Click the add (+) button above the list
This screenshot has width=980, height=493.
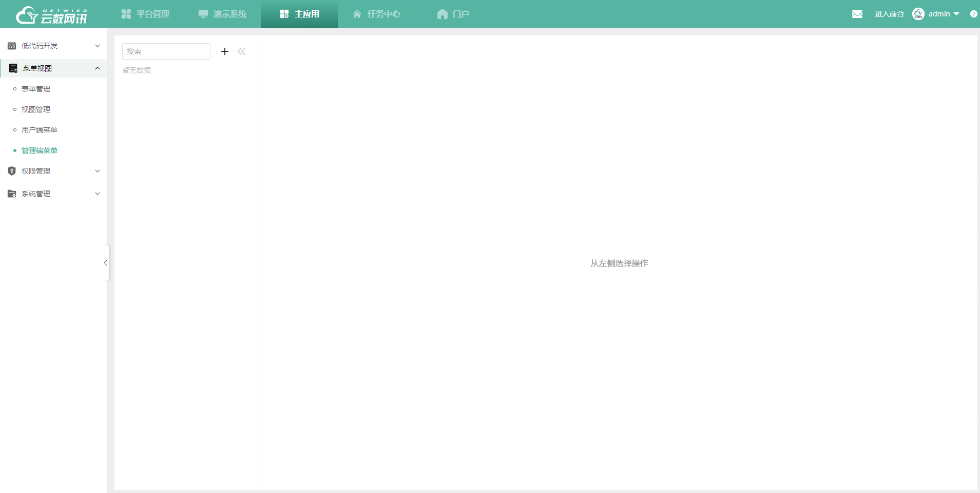point(224,51)
